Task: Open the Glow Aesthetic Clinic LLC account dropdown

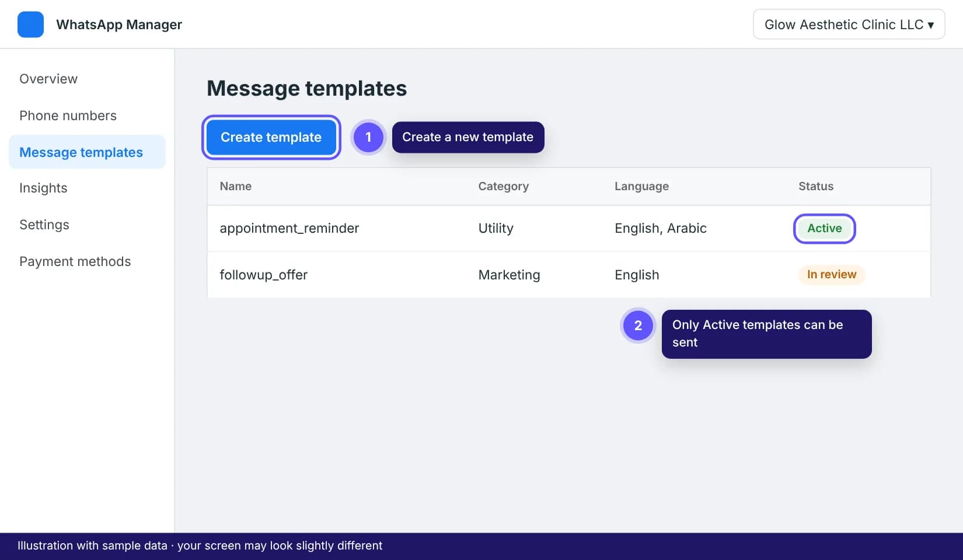Action: click(849, 24)
